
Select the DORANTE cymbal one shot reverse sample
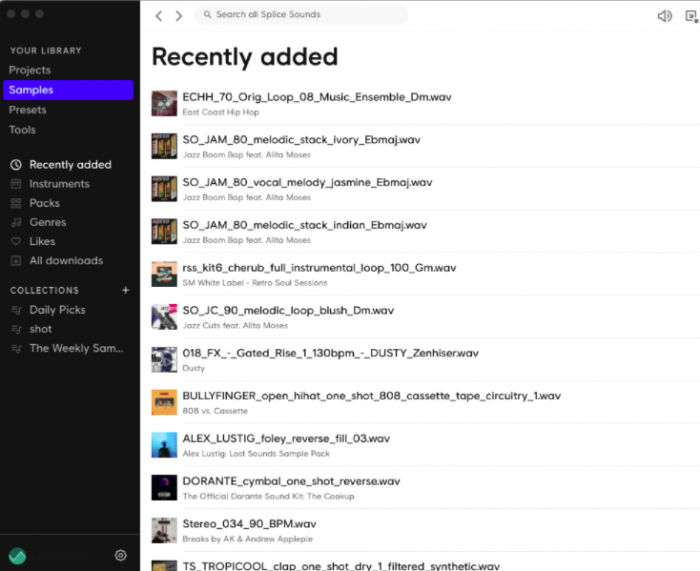click(291, 481)
